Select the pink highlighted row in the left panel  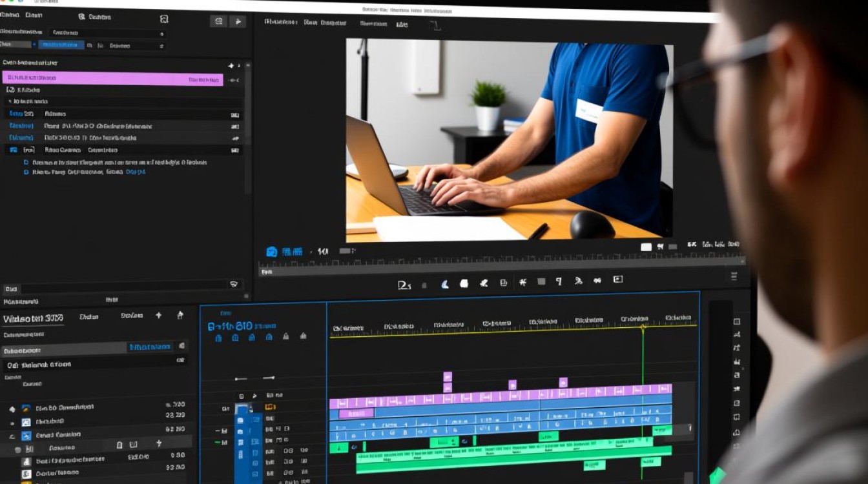click(112, 79)
